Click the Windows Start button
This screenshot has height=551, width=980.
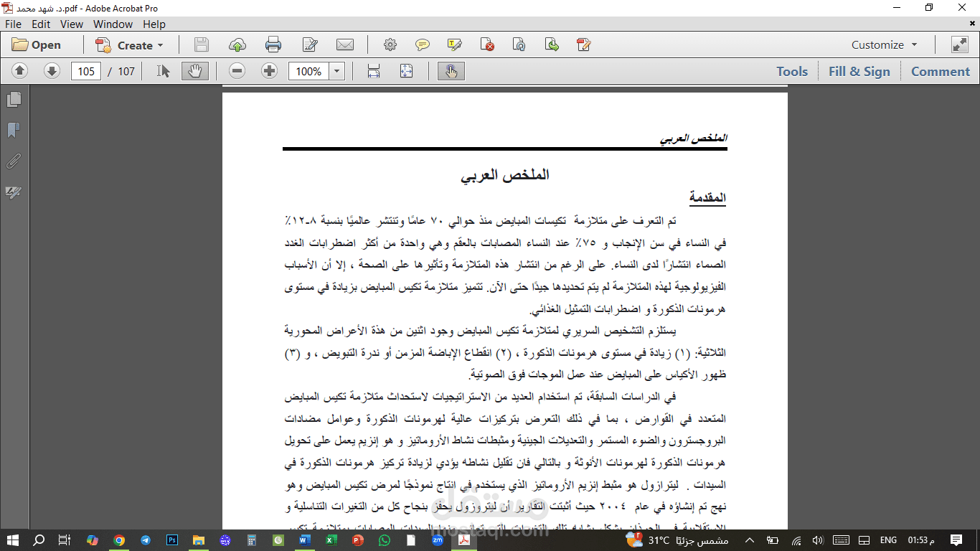13,540
